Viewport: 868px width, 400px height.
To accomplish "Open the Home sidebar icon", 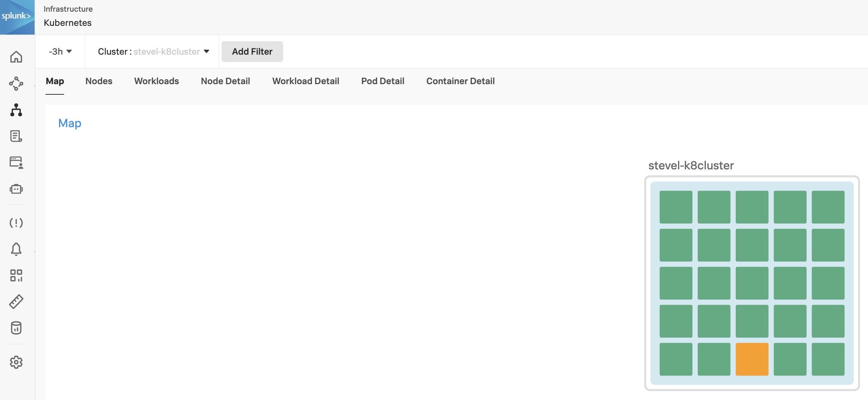I will click(x=16, y=57).
